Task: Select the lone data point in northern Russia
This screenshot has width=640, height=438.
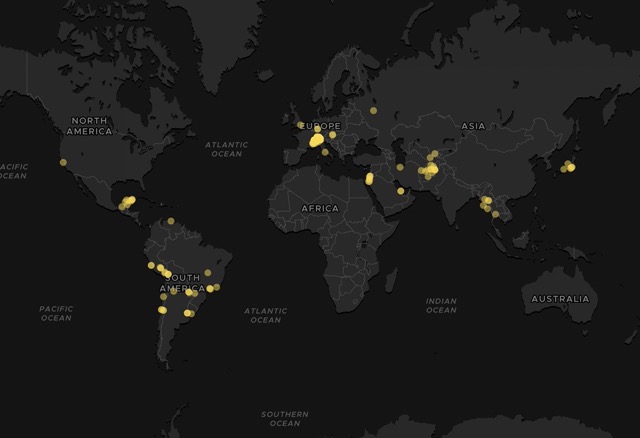Action: tap(373, 110)
